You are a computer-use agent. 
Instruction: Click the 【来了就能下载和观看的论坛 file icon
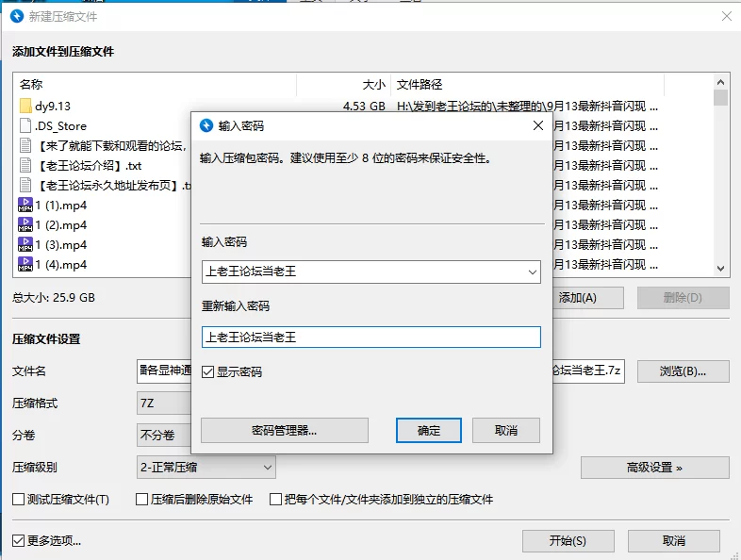tap(25, 145)
